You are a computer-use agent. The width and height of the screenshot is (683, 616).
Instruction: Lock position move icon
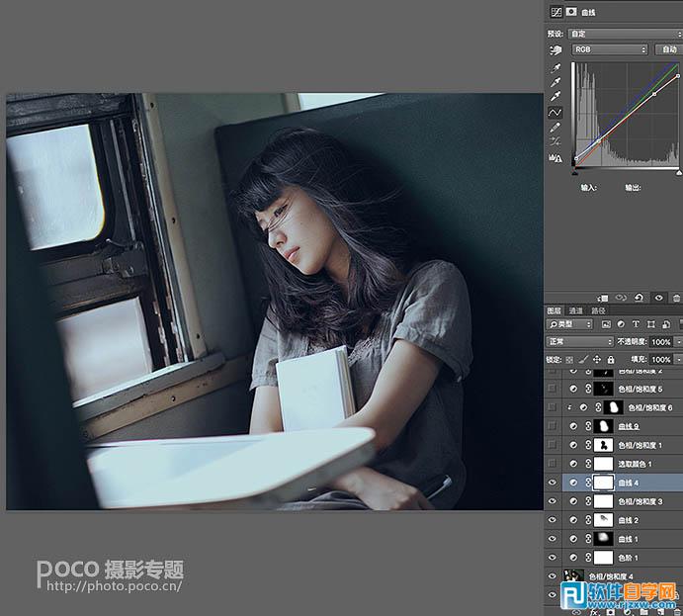pos(597,359)
